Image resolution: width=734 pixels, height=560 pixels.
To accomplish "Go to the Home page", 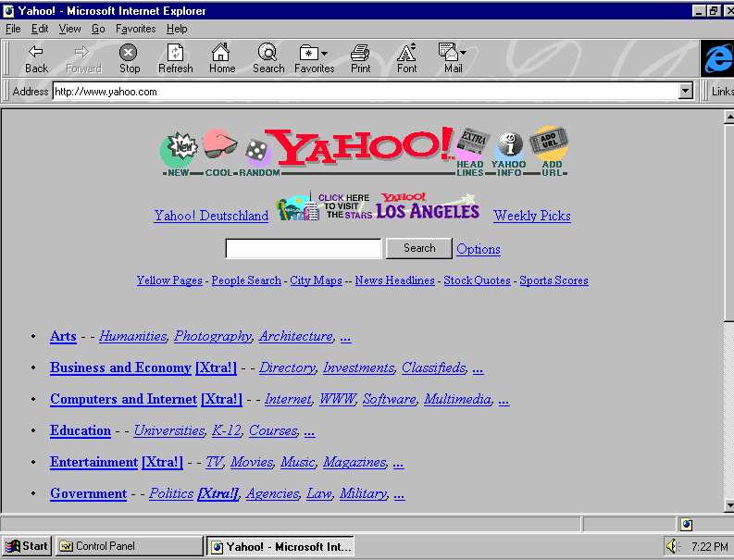I will click(222, 58).
